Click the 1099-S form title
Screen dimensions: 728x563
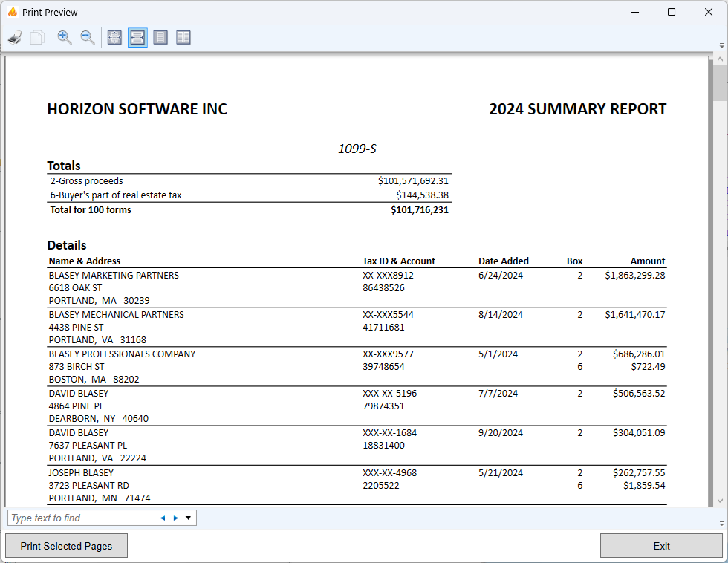coord(357,149)
